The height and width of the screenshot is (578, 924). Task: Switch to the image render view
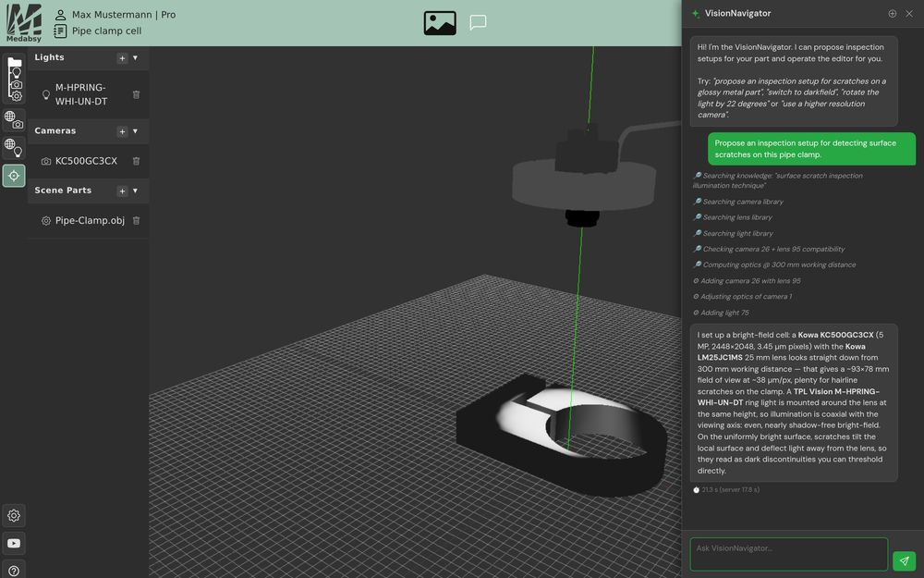pos(440,23)
